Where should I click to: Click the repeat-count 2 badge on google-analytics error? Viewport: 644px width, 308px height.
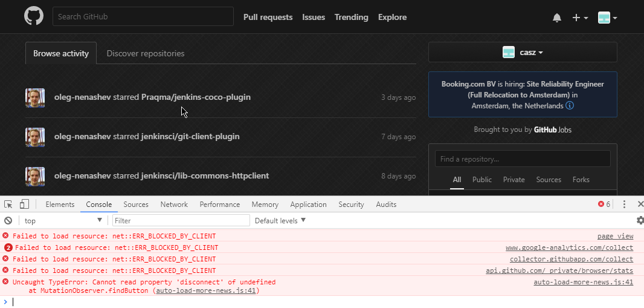coord(8,247)
